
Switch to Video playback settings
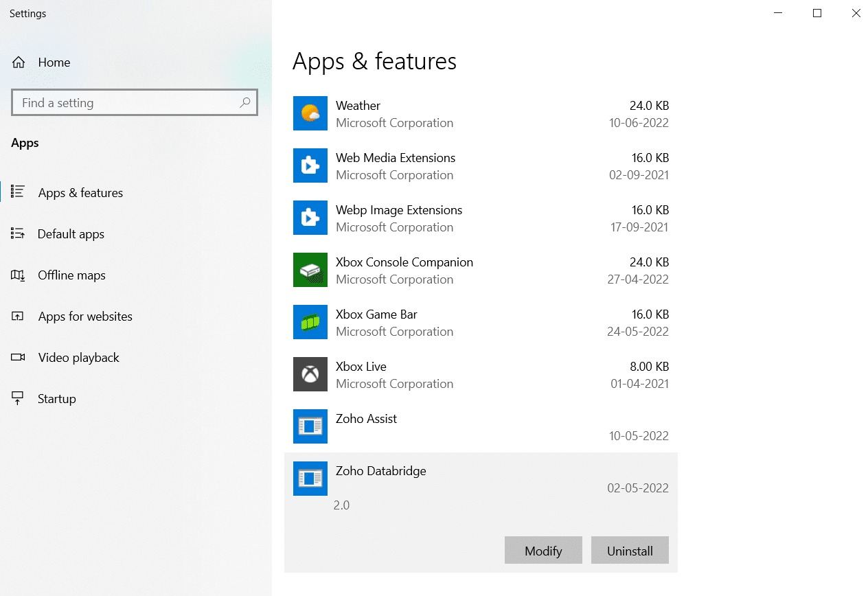[78, 358]
